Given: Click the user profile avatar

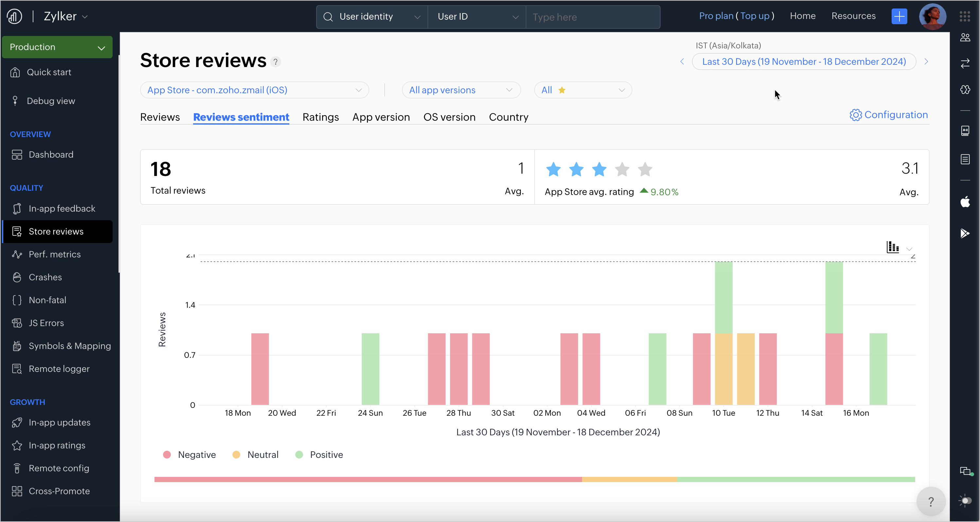Looking at the screenshot, I should pos(932,16).
